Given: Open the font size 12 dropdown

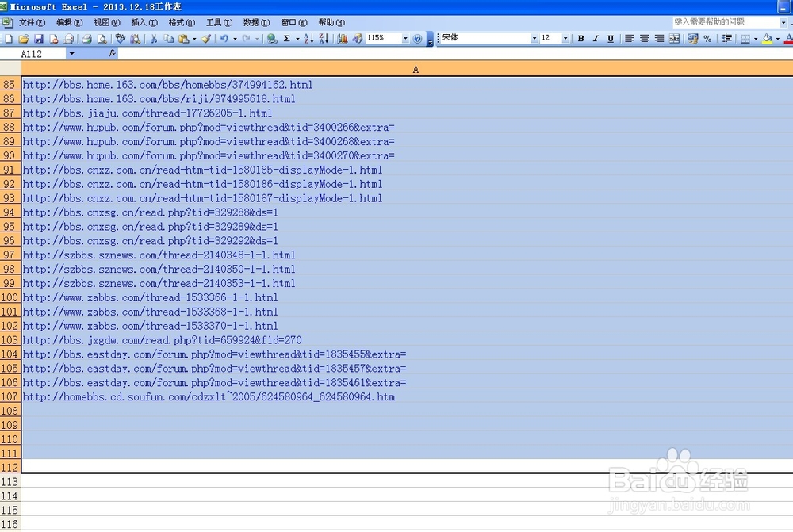Looking at the screenshot, I should pyautogui.click(x=565, y=38).
